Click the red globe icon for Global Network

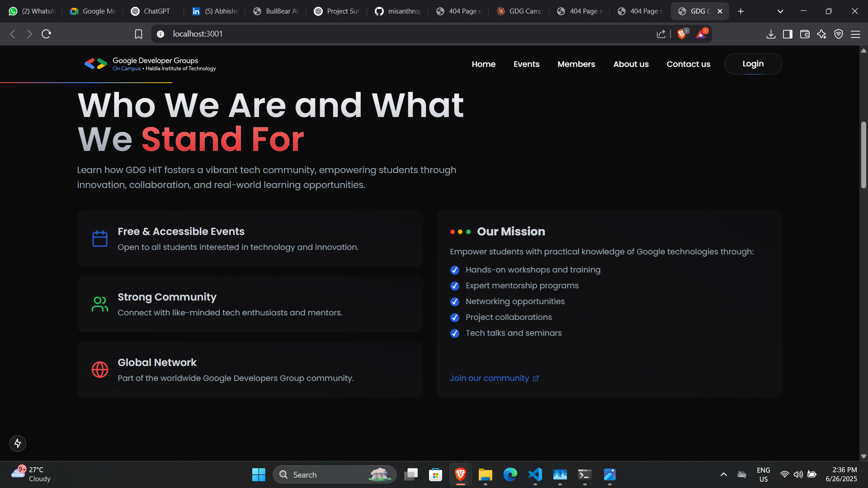[100, 370]
